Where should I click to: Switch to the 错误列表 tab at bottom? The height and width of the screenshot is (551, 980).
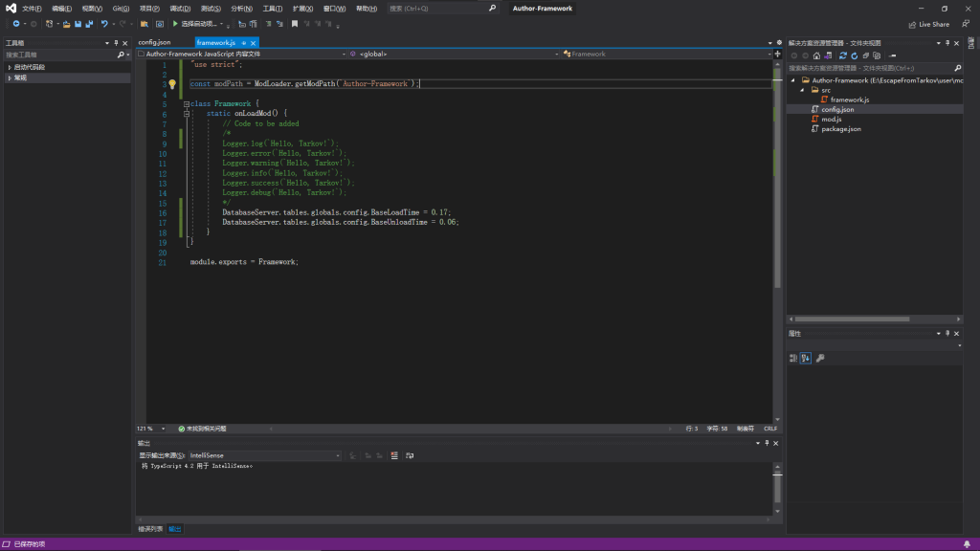tap(150, 529)
